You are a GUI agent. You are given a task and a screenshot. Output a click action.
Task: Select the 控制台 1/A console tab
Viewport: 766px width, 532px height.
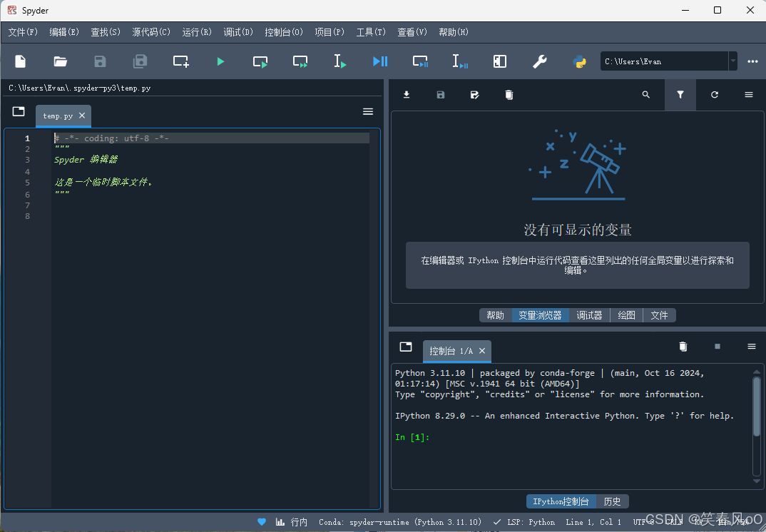pos(451,351)
